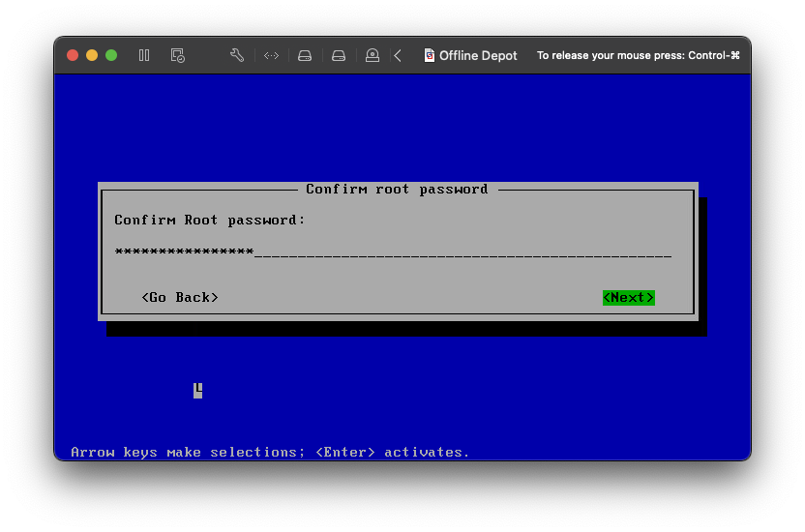Minimize the virtual machine window
This screenshot has height=532, width=805.
[92, 55]
